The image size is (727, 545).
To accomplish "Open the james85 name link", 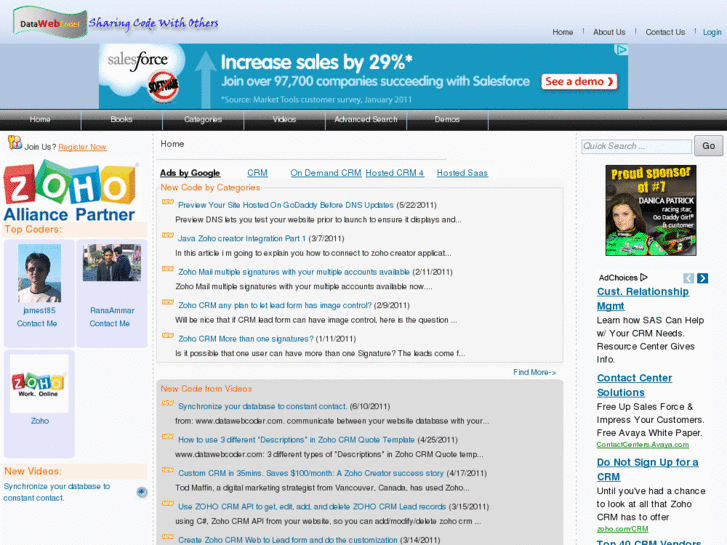I will 39,310.
